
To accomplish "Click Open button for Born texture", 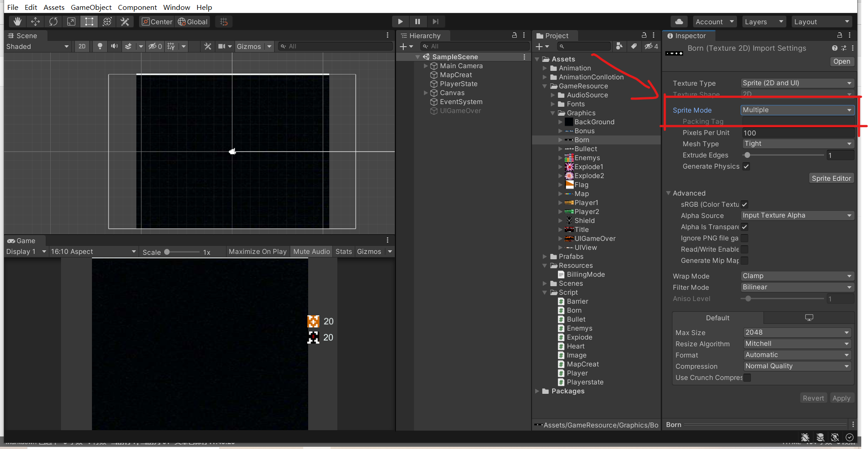I will tap(842, 61).
